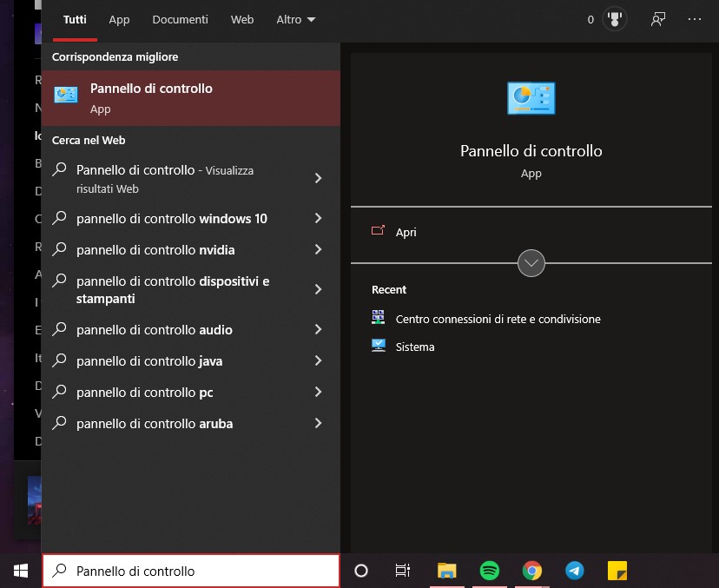Expand arrow for pannello di controllo nvidia

click(318, 250)
